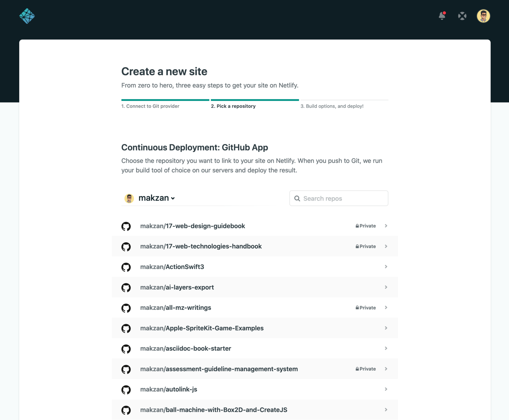The width and height of the screenshot is (509, 420).
Task: Click GitHub icon beside all-mz-writings
Action: (x=126, y=308)
